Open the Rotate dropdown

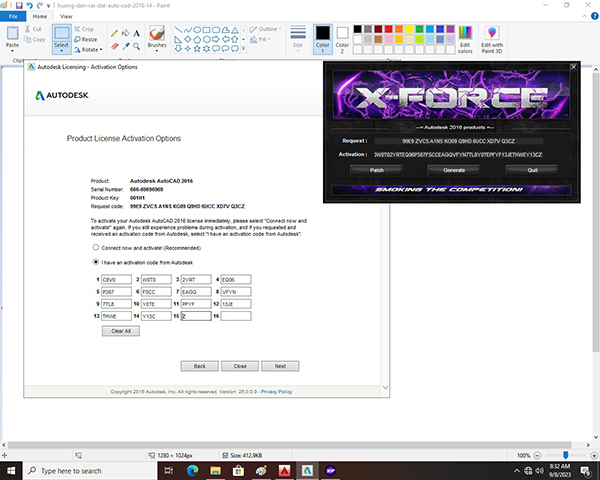tap(88, 50)
